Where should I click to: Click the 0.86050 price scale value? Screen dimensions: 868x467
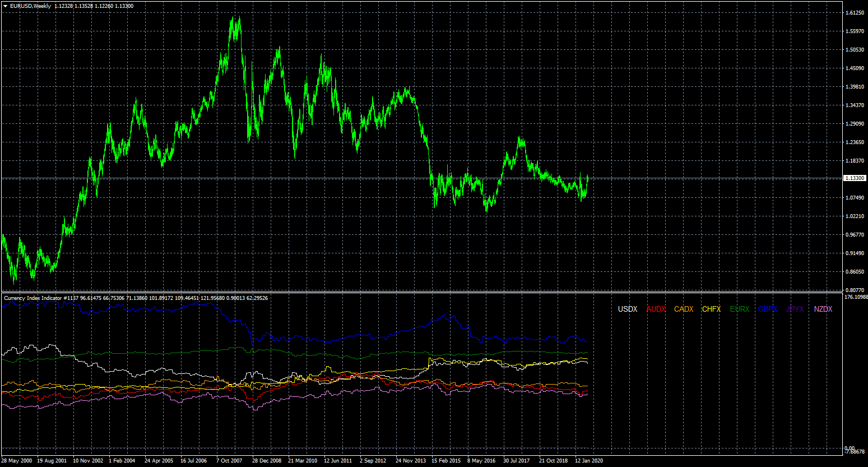tap(854, 271)
